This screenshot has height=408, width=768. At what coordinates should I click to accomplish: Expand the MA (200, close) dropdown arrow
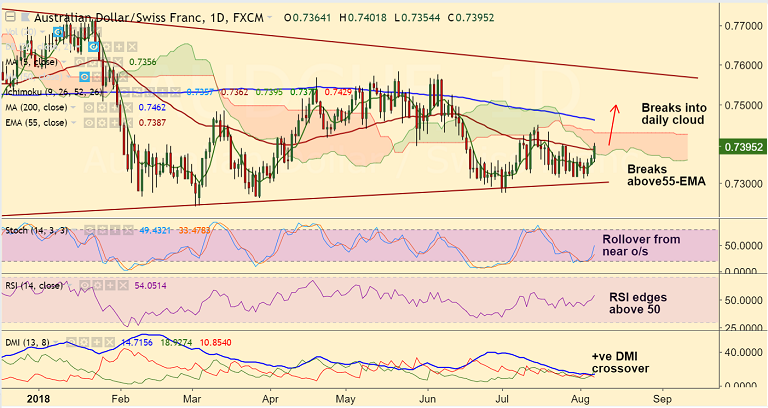point(73,107)
